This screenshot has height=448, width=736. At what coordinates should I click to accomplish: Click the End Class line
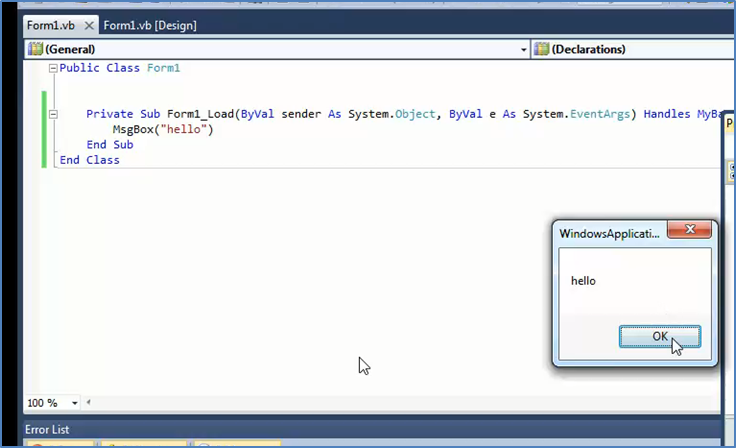[x=90, y=160]
